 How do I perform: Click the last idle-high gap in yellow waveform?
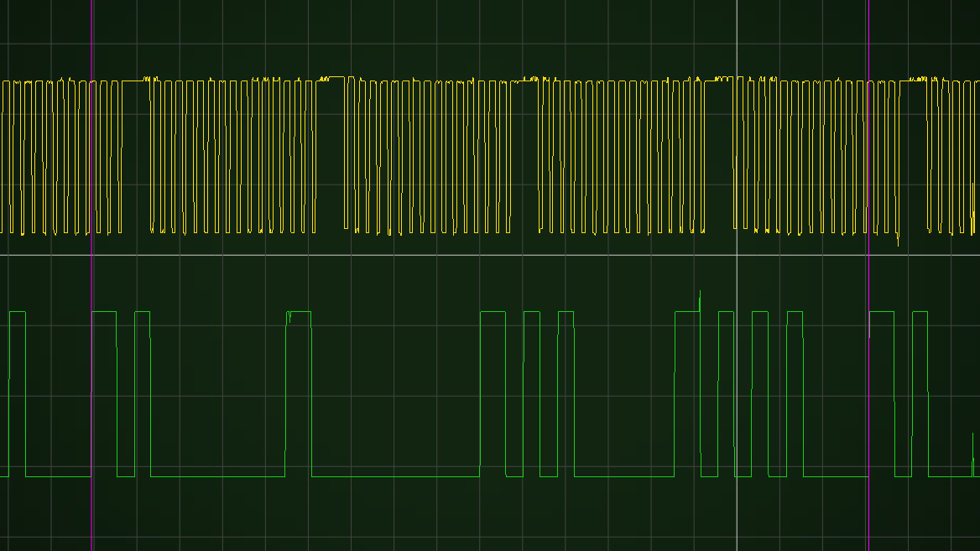pos(913,80)
